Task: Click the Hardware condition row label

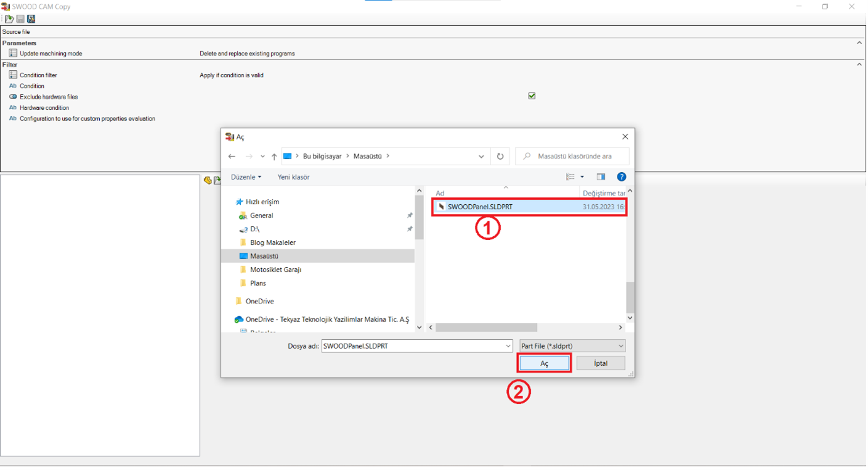Action: point(45,107)
